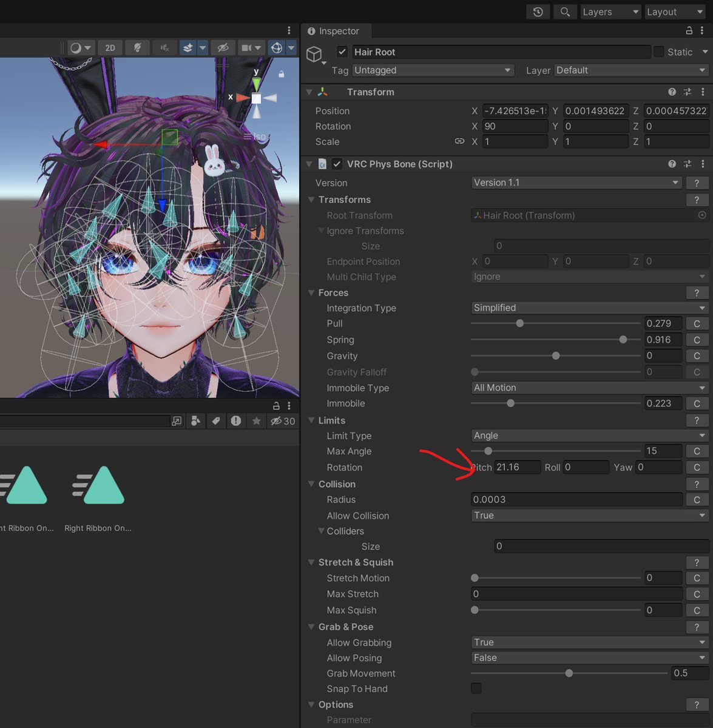The image size is (713, 728).
Task: Click the Root Transform object picker circle
Action: point(702,215)
